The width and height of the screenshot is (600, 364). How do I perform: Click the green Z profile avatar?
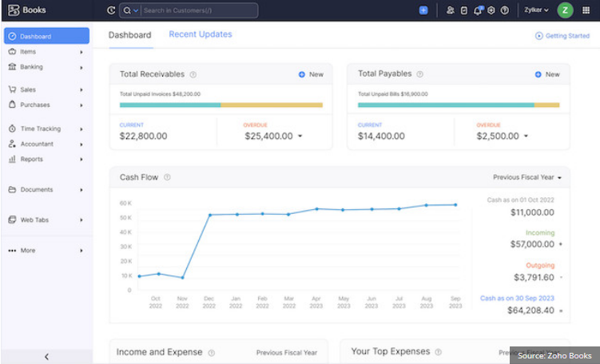click(565, 10)
